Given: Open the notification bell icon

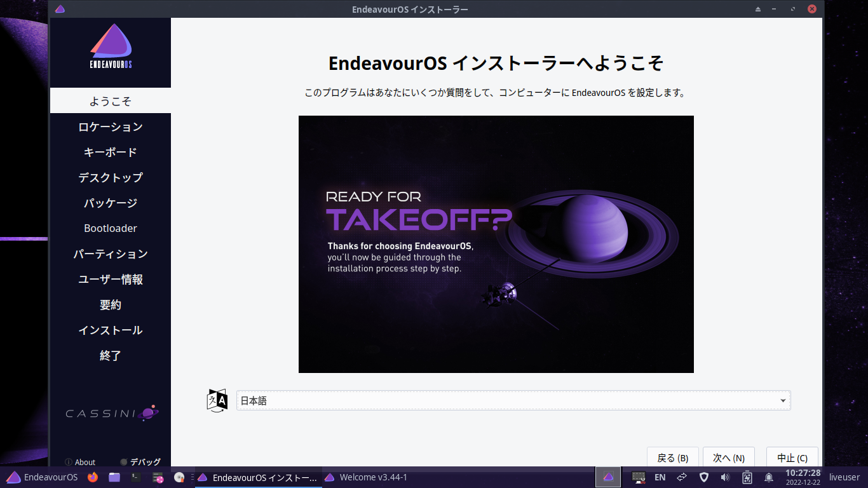Looking at the screenshot, I should click(x=769, y=477).
